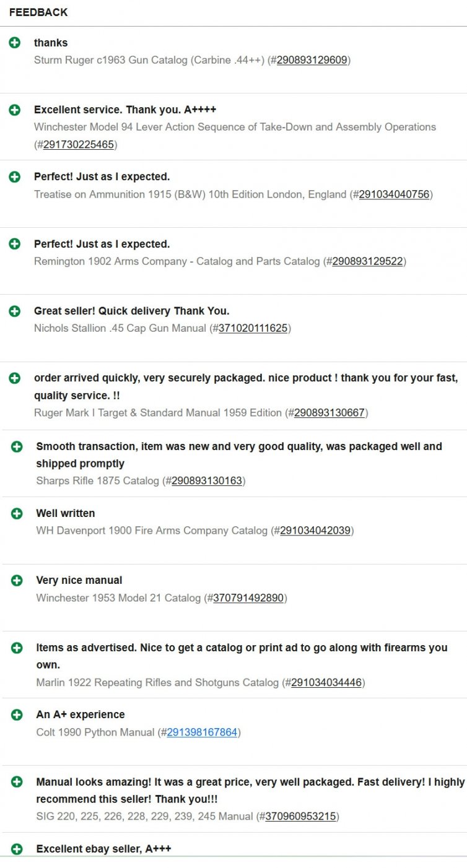The height and width of the screenshot is (868, 467).
Task: Open WH Davenport catalog item 291034042039
Action: (x=315, y=531)
